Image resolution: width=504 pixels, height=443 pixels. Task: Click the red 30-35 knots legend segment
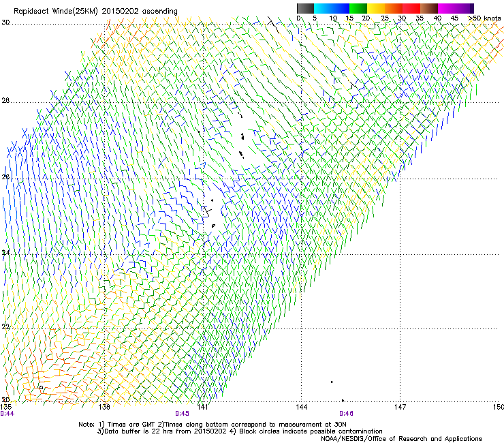(x=411, y=8)
